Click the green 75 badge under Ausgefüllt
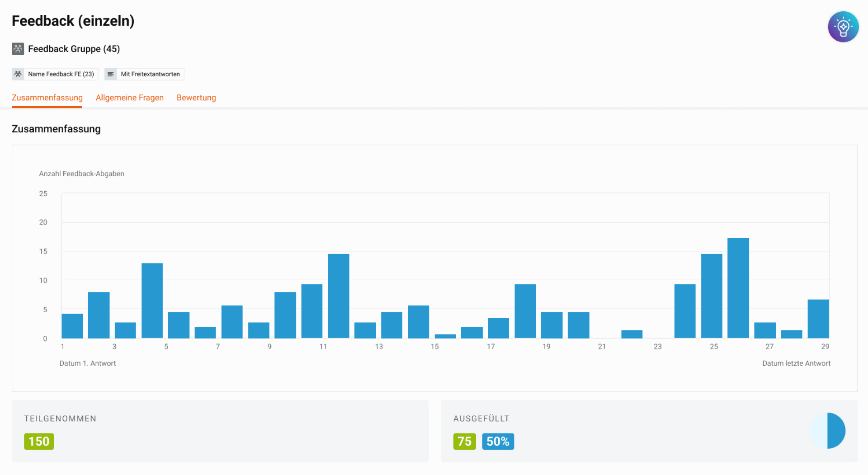Image resolution: width=868 pixels, height=475 pixels. tap(464, 441)
